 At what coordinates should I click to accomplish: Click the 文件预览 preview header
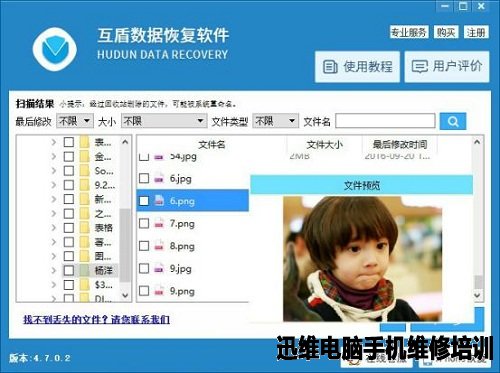(362, 185)
